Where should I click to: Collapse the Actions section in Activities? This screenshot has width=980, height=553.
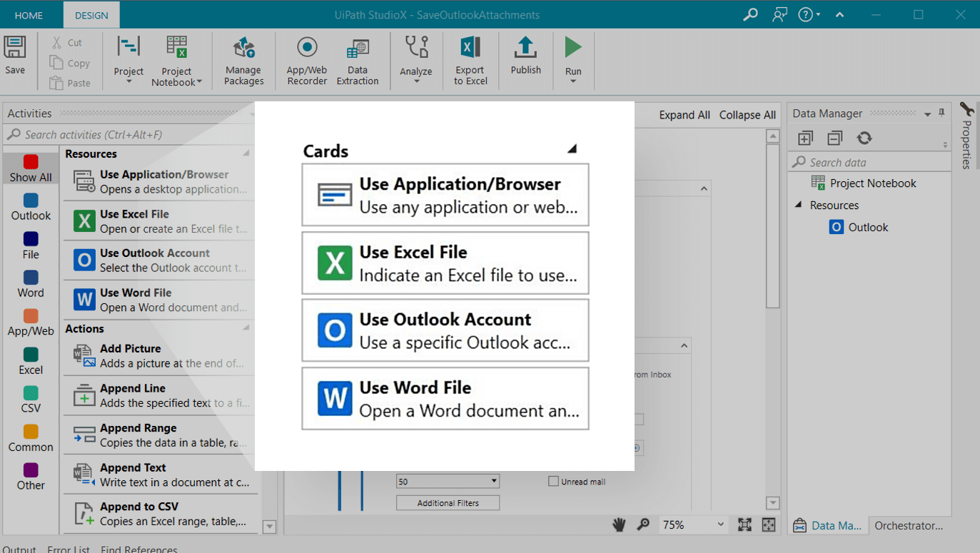(246, 328)
